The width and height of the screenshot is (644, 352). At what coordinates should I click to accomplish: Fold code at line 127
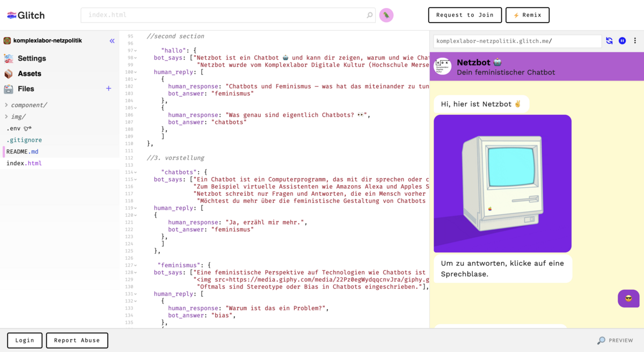pos(136,266)
